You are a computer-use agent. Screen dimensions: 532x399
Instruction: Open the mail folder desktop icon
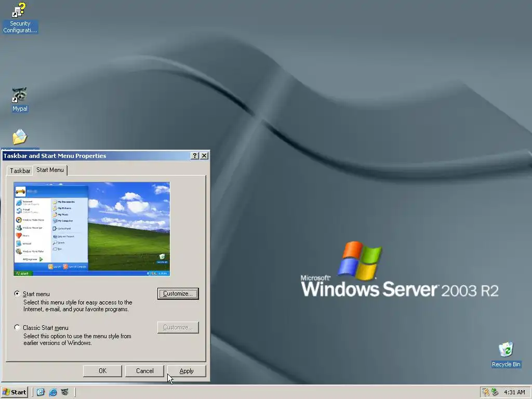20,137
